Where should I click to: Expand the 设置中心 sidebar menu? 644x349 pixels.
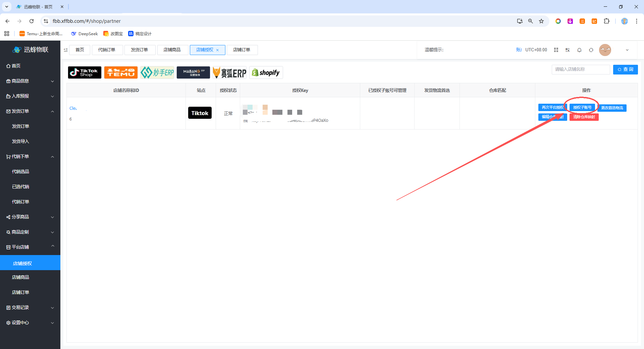pos(30,322)
